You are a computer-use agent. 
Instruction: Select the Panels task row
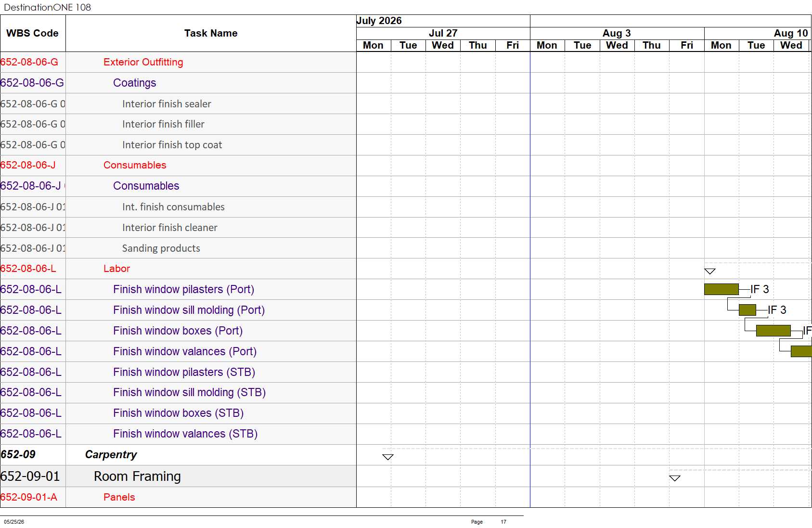point(119,497)
